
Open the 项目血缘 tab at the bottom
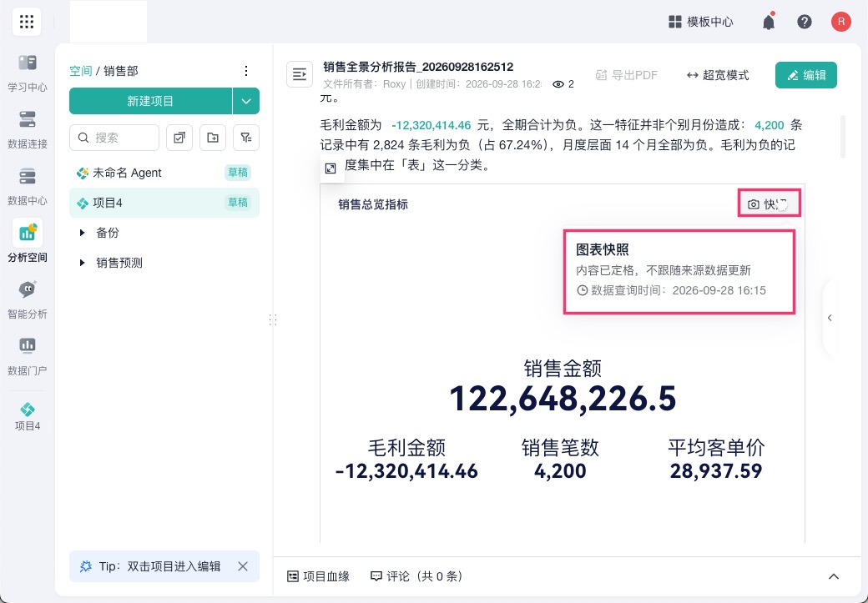tap(319, 576)
